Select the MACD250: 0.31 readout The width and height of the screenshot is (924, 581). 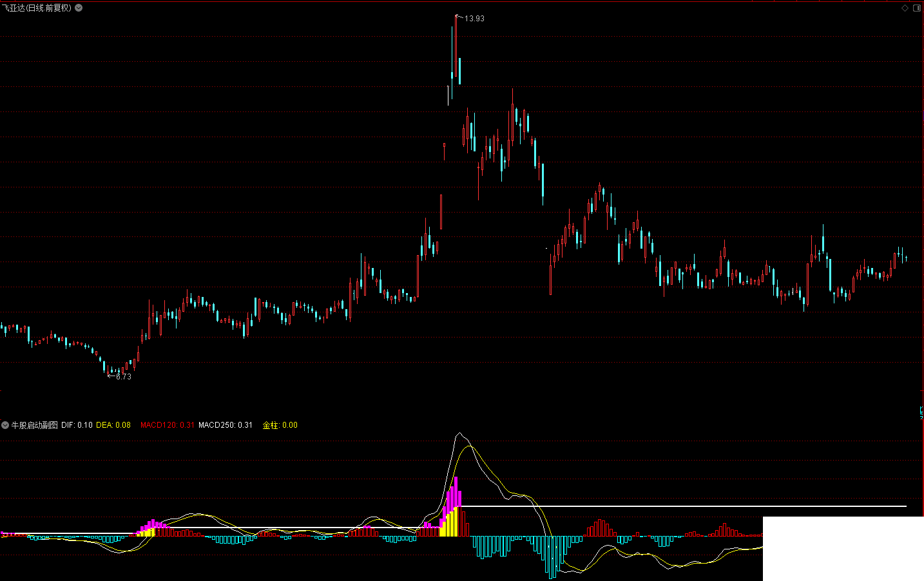226,425
